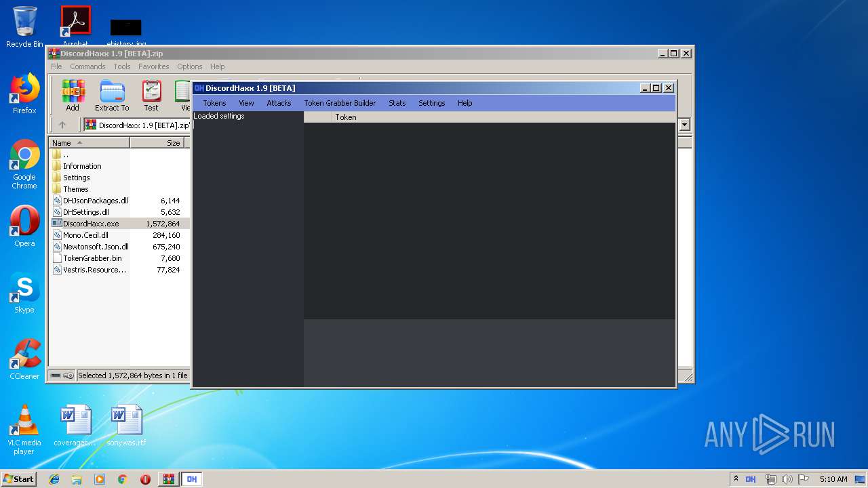868x488 pixels.
Task: Select DiscordHaxx.exe in the archive list
Action: coord(119,224)
